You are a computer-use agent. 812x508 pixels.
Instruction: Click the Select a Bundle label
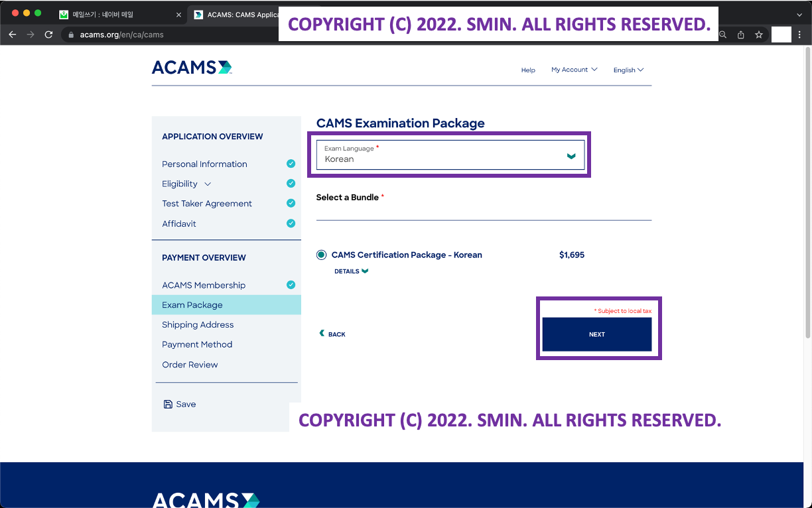348,198
